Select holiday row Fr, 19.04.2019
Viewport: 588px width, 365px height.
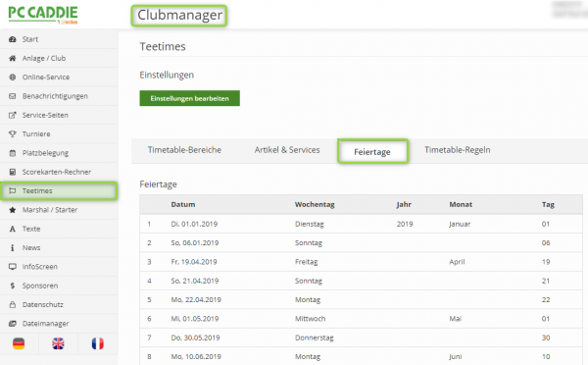coord(361,262)
